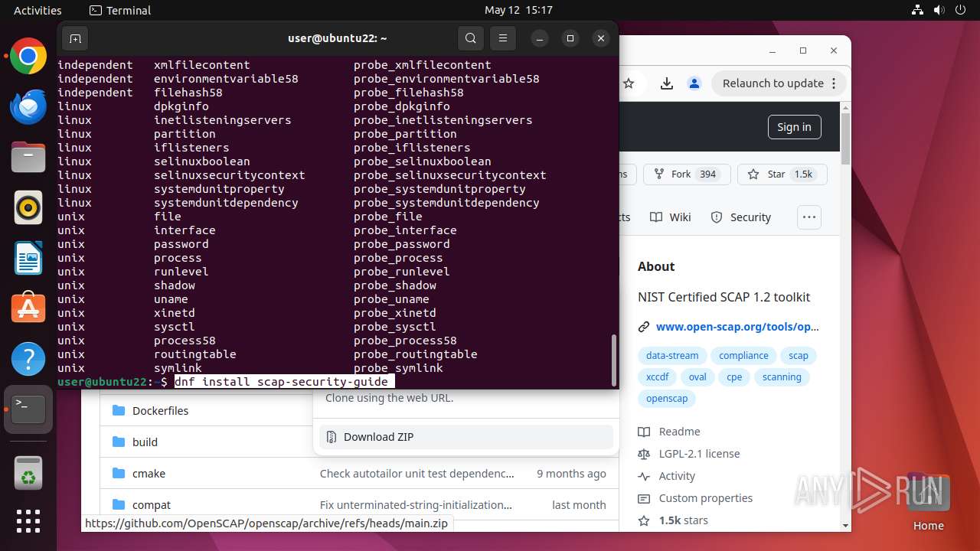
Task: Open the 1.5k stars link
Action: [x=683, y=520]
